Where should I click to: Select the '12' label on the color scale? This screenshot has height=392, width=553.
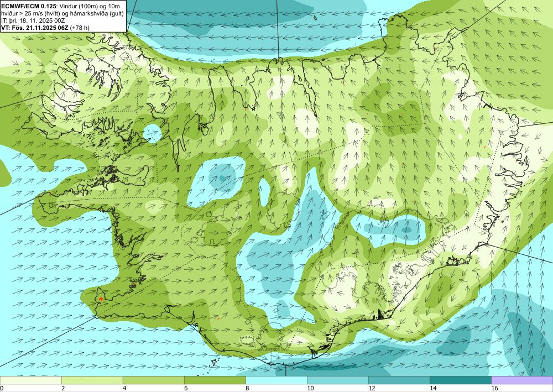point(372,388)
